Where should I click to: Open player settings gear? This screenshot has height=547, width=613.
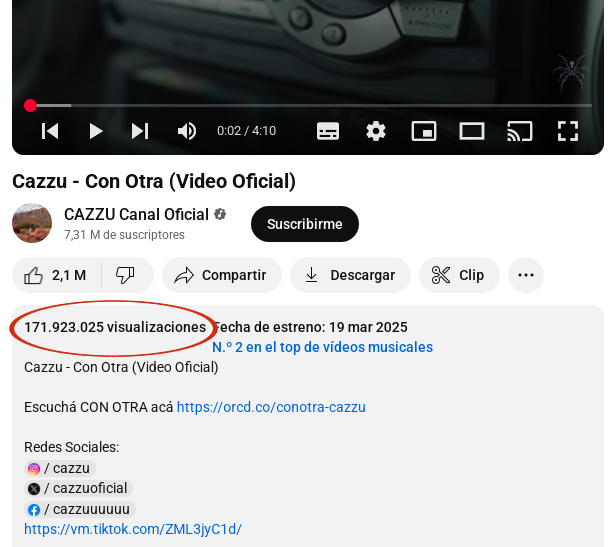(x=376, y=131)
